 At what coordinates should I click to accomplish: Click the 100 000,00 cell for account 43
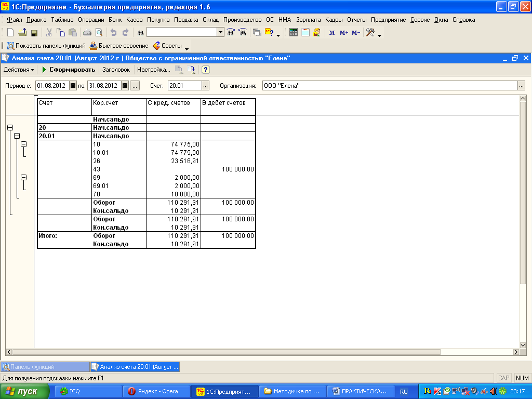tap(228, 169)
